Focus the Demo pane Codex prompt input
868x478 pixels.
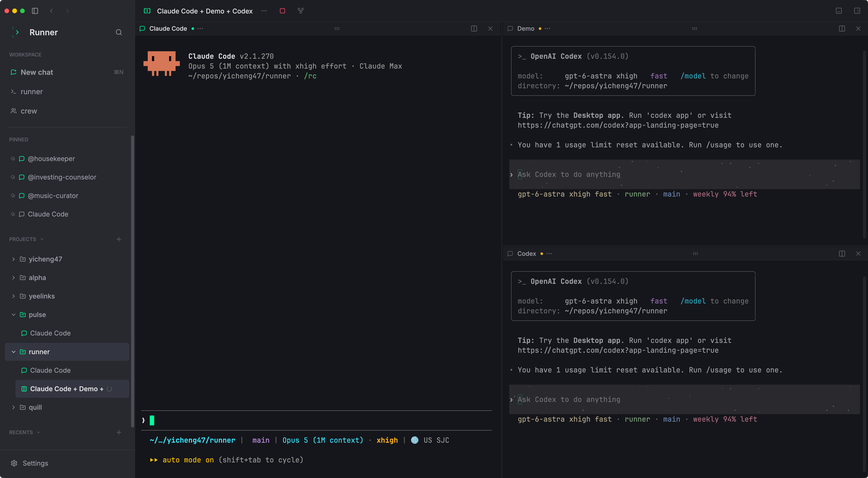click(684, 174)
